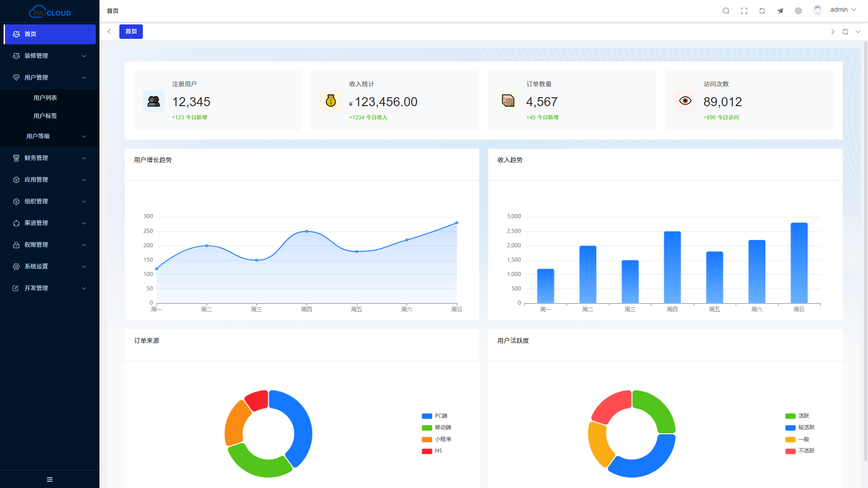Collapse the 用户管理 menu
The image size is (868, 488).
(50, 78)
